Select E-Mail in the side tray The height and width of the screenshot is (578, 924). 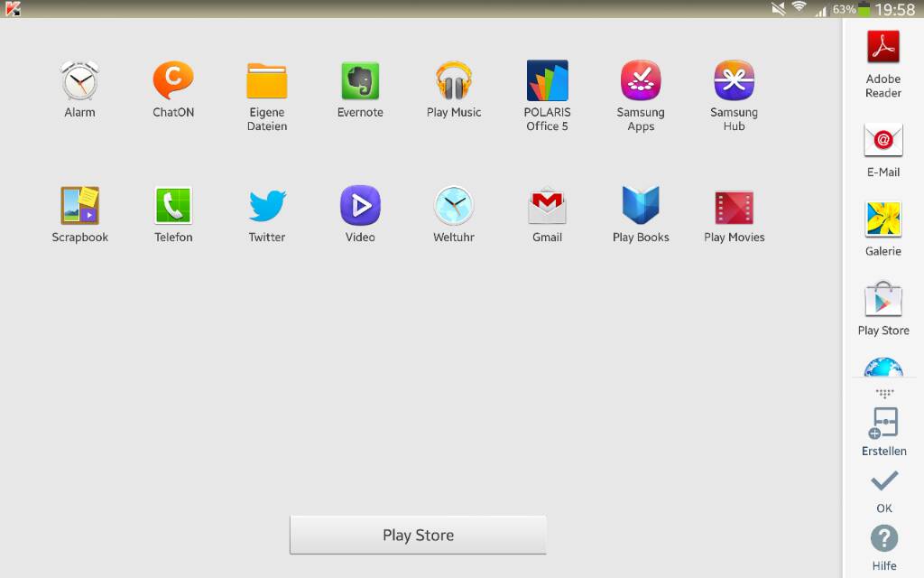coord(883,140)
